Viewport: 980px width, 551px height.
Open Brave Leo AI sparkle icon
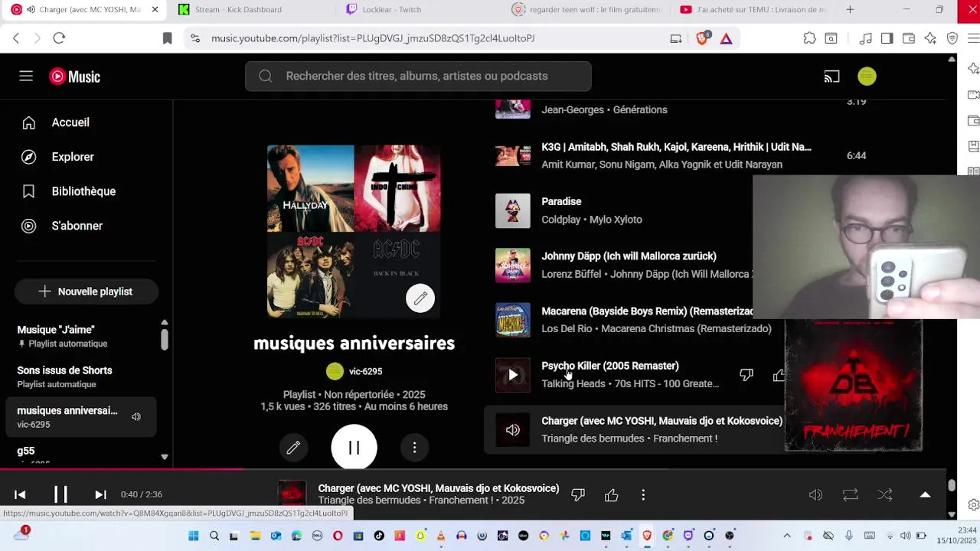tap(930, 38)
